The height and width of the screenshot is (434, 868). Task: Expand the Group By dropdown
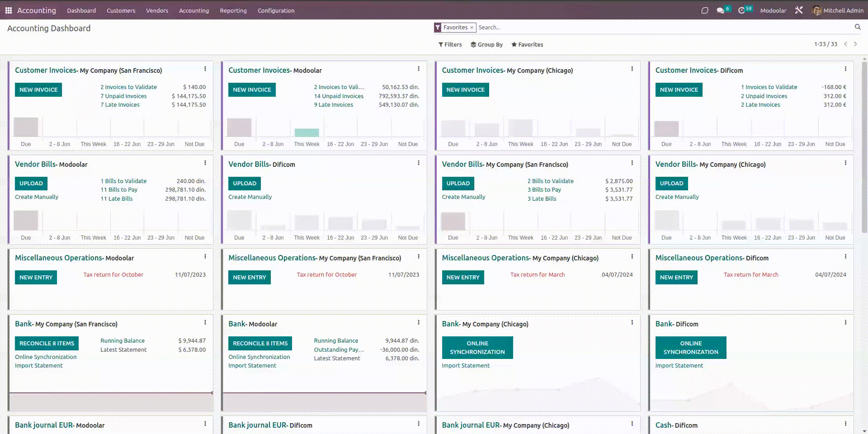point(486,44)
